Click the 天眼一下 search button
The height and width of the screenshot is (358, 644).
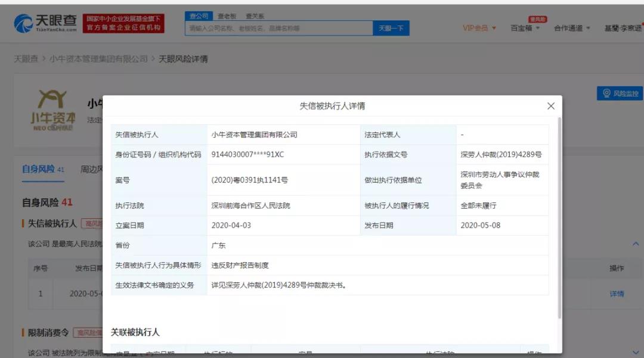pos(391,29)
